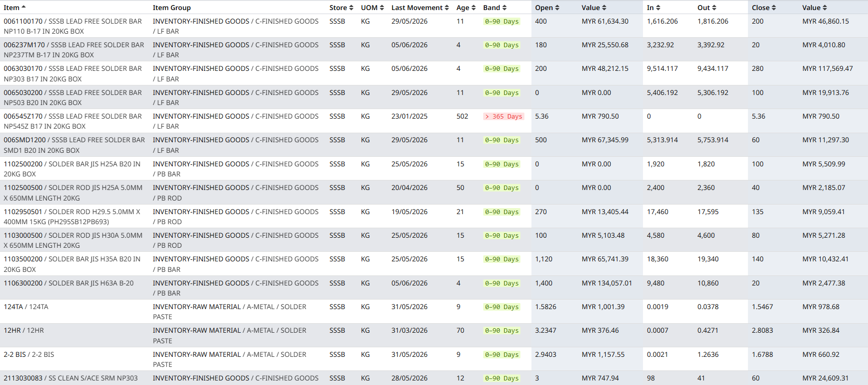Sort by In column
Viewport: 868px width, 385px height.
[654, 8]
